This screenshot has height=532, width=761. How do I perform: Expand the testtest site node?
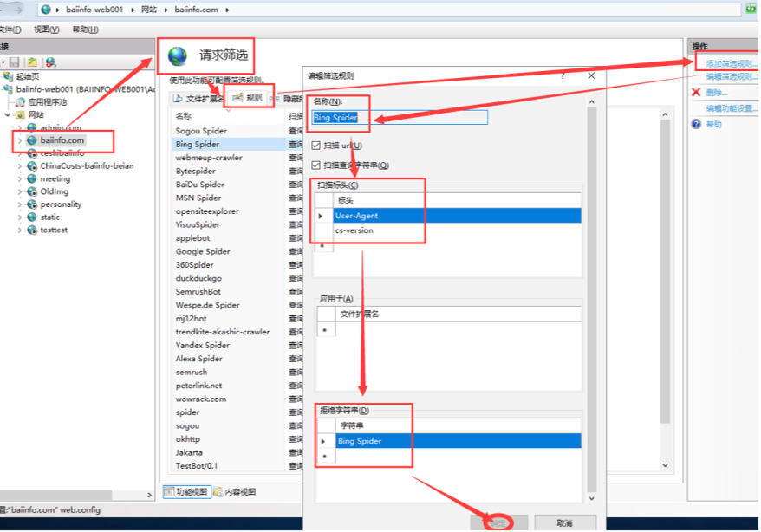pos(20,230)
